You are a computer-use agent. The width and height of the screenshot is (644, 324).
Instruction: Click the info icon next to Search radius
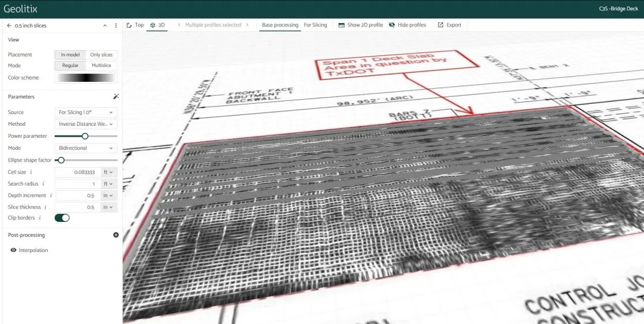coord(43,184)
